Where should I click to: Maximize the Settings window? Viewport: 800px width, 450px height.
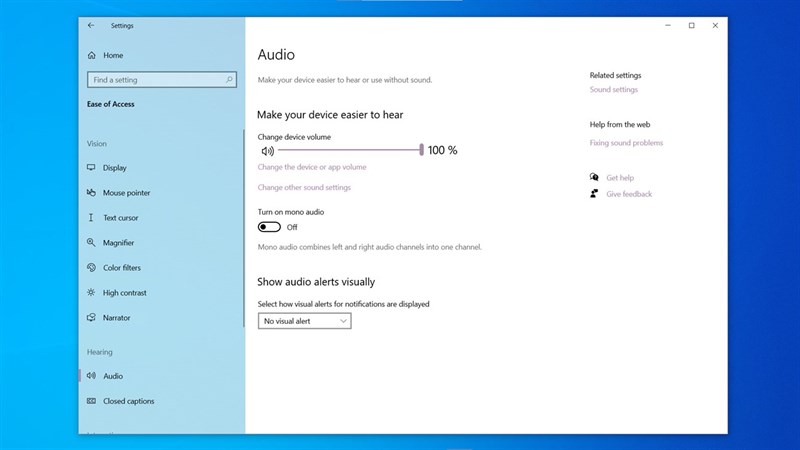691,25
